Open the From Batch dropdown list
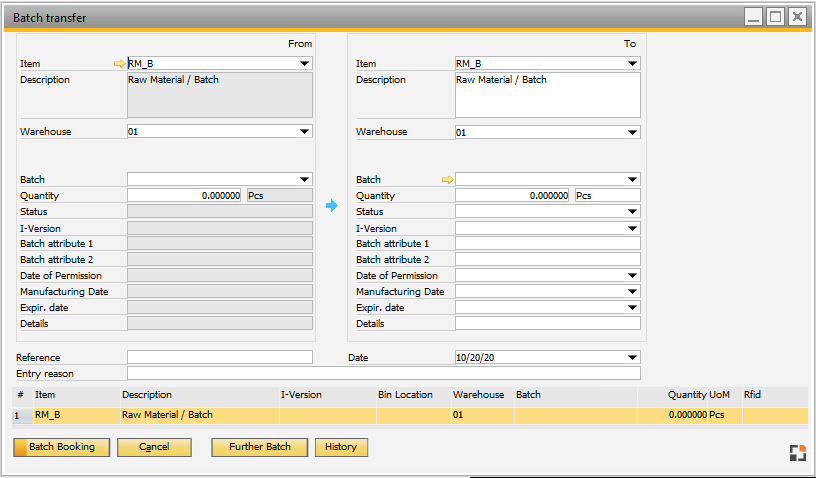The width and height of the screenshot is (816, 478). tap(305, 180)
